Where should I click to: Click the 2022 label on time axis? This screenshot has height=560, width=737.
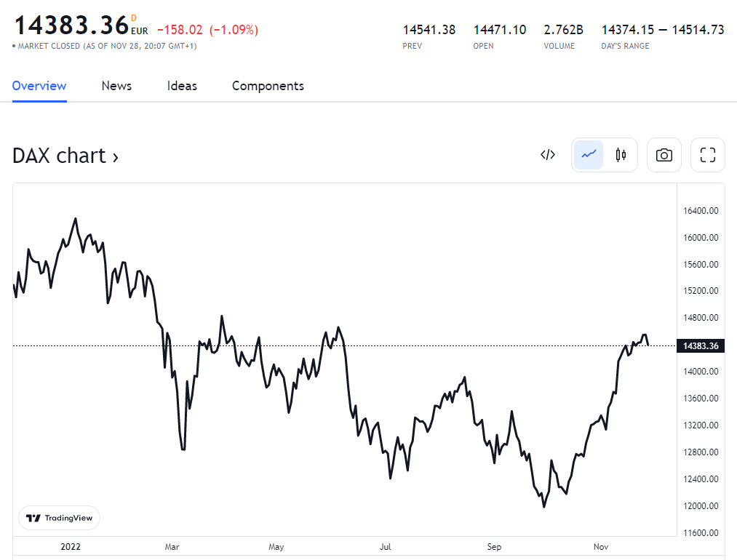(x=71, y=546)
